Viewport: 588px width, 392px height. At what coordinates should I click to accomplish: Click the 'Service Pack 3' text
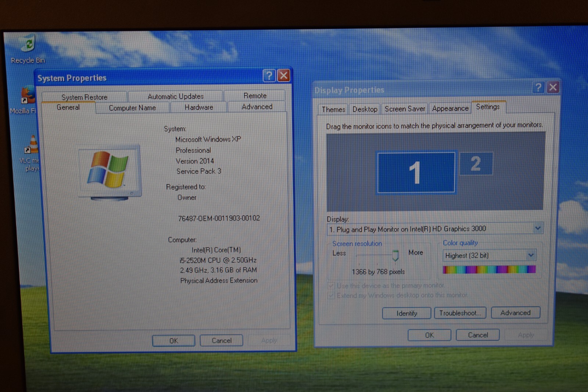point(199,171)
